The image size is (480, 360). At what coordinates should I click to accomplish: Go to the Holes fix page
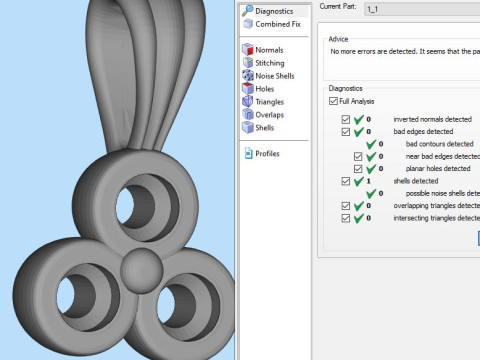(264, 89)
